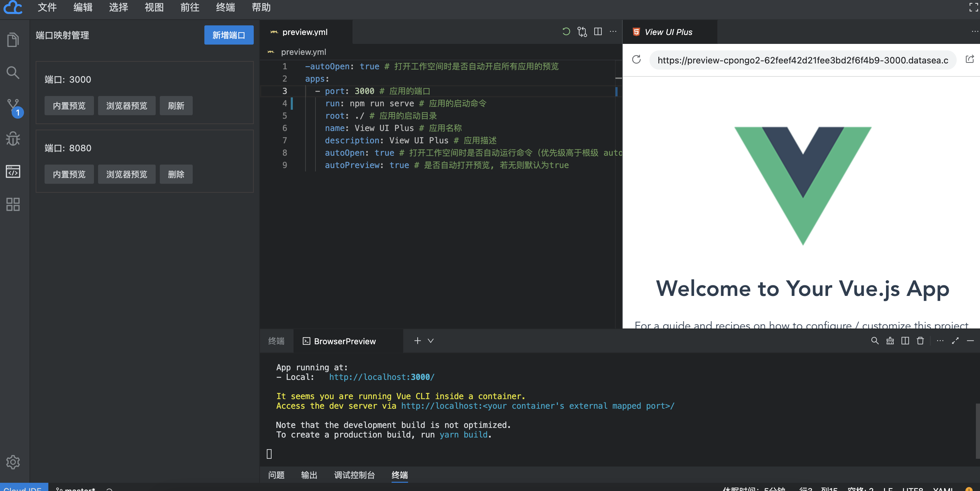Expand the new terminal dropdown chevron

pos(431,341)
